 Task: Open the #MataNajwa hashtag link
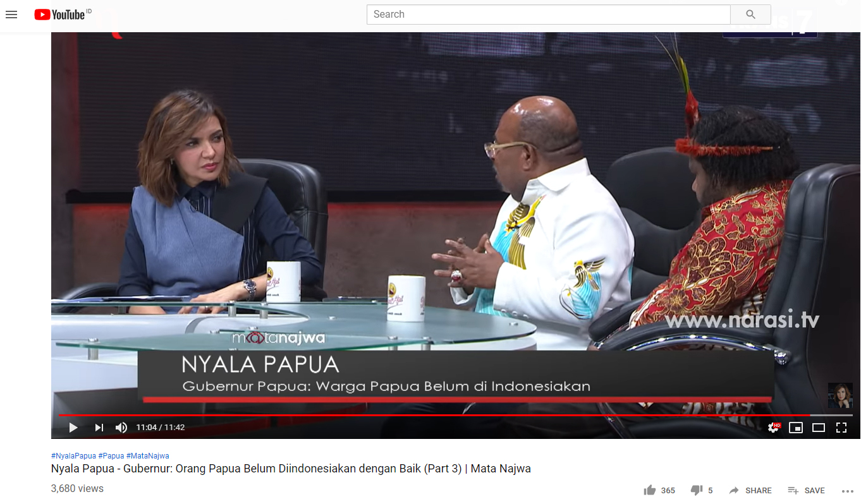click(147, 456)
